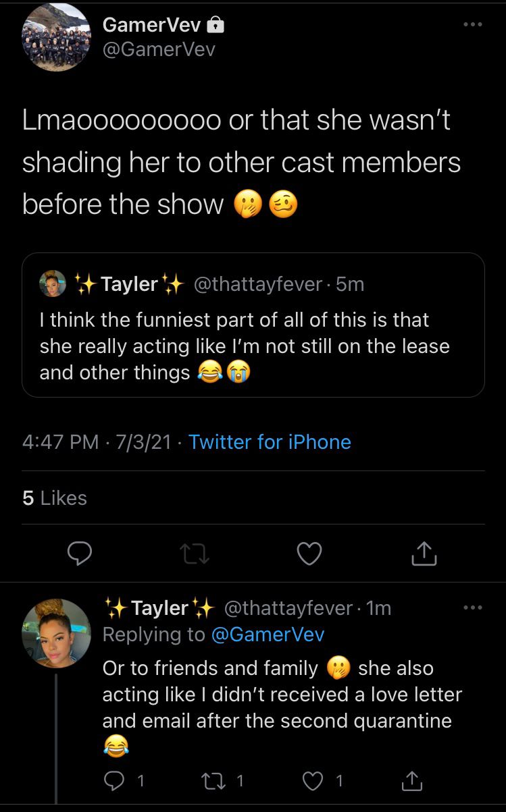Image resolution: width=506 pixels, height=812 pixels.
Task: Open the three-dot menu on Tayler's reply
Action: tap(472, 608)
